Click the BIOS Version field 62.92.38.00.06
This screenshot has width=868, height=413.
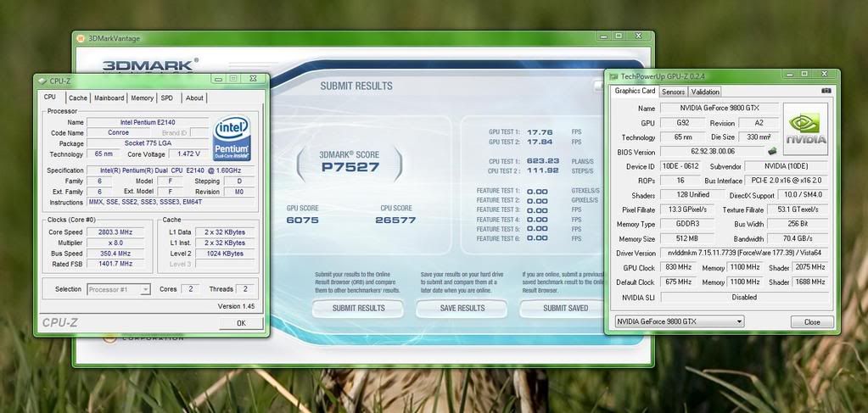click(713, 151)
